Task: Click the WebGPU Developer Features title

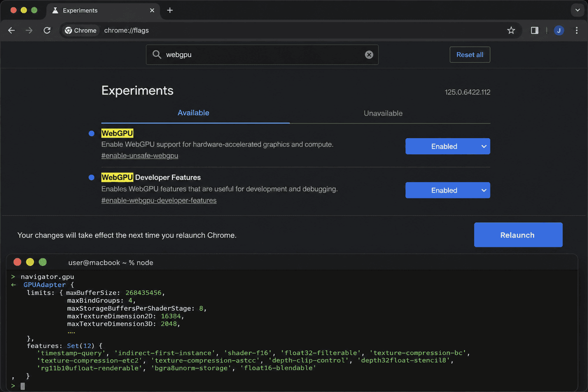Action: click(x=151, y=177)
